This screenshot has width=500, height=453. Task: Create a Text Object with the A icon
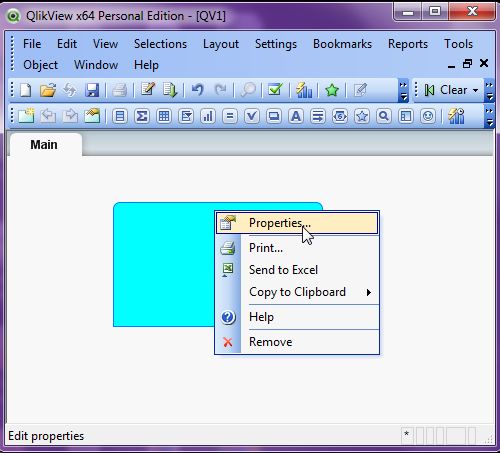[x=296, y=116]
